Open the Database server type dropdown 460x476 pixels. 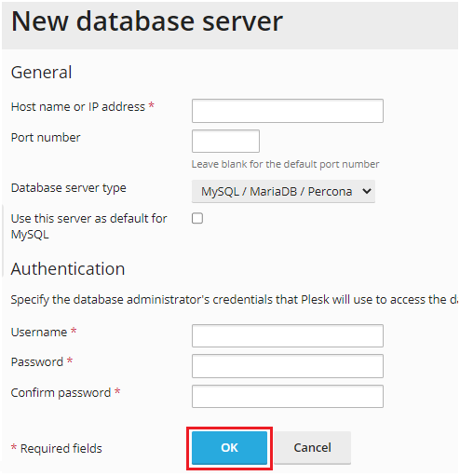point(283,191)
